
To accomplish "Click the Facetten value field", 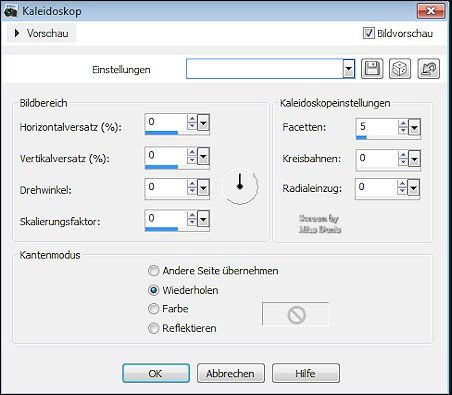I will coord(377,127).
